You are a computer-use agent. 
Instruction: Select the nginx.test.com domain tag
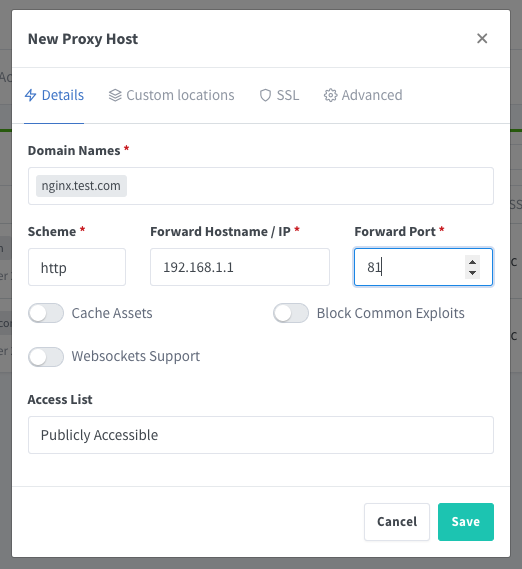click(x=81, y=186)
